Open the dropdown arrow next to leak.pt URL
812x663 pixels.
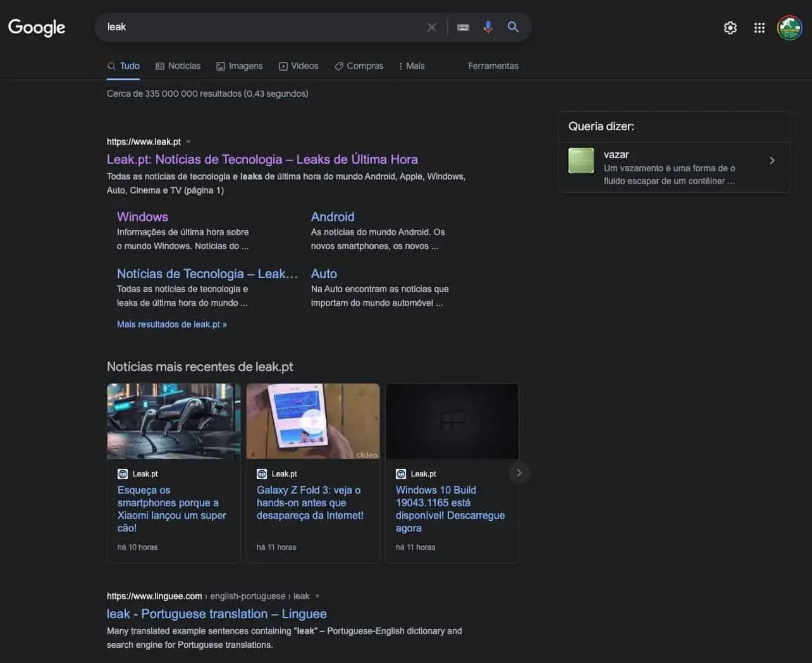[x=187, y=142]
